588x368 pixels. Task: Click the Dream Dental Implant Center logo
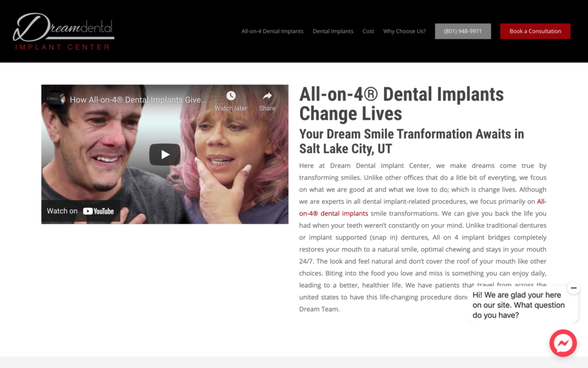63,32
